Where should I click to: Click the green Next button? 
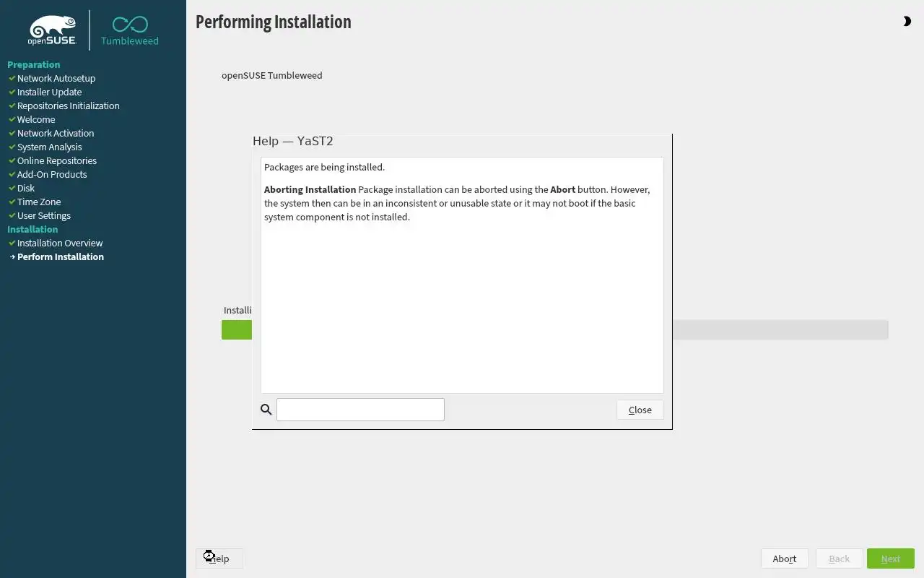(890, 558)
